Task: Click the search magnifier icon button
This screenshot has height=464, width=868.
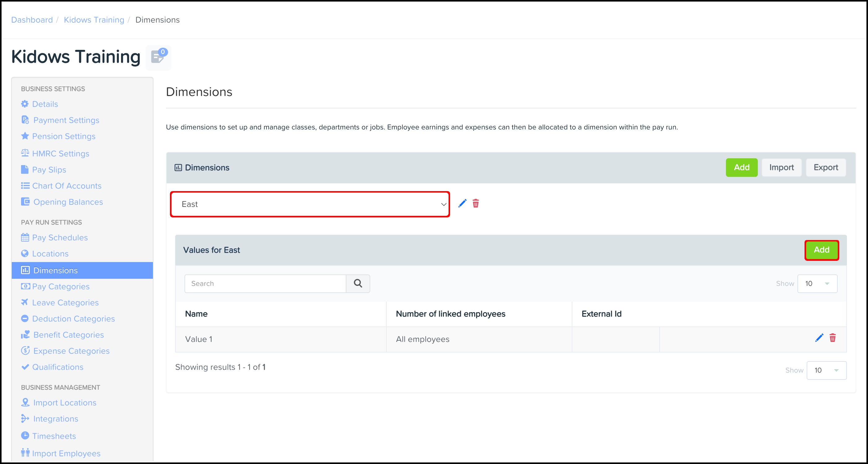Action: (358, 283)
